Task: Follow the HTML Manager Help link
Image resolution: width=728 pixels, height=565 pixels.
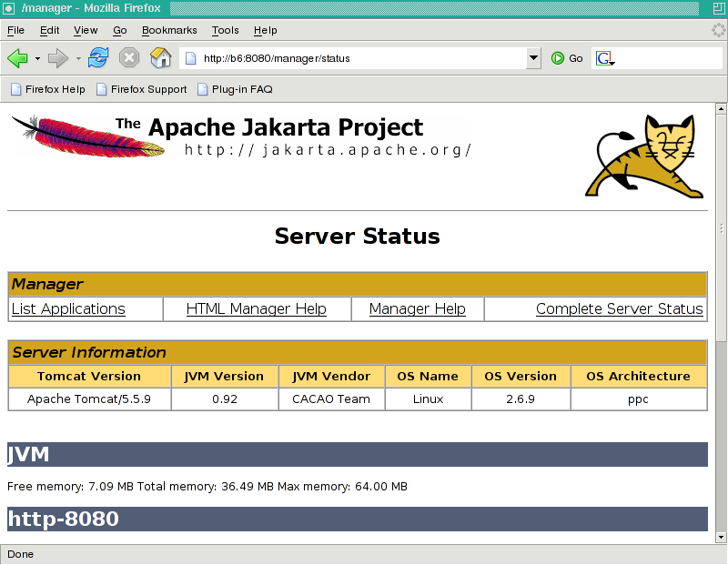Action: (x=257, y=308)
